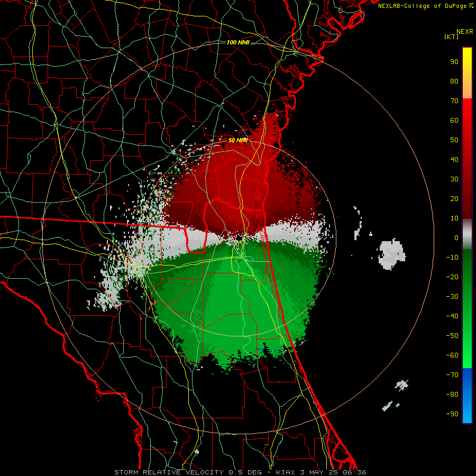This screenshot has height=476, width=476.
Task: Click the large gray echo offshore east
Action: (391, 254)
